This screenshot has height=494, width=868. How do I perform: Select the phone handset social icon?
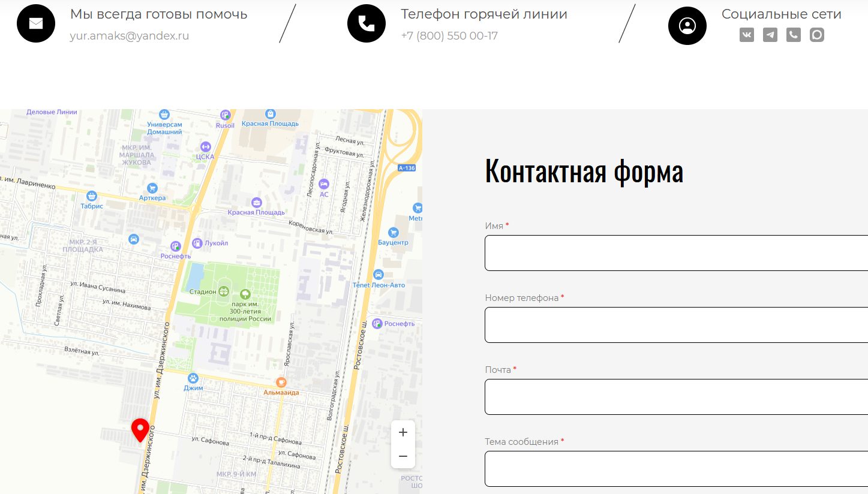(x=793, y=35)
